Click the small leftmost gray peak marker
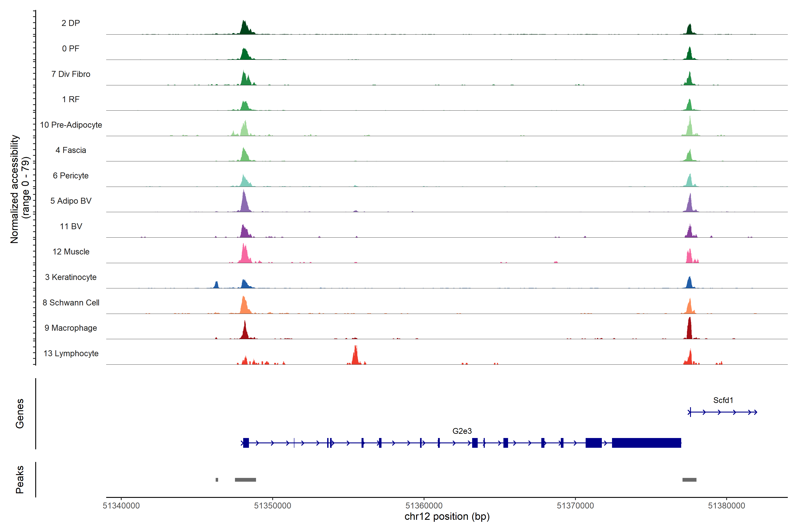798x532 pixels. (x=217, y=480)
